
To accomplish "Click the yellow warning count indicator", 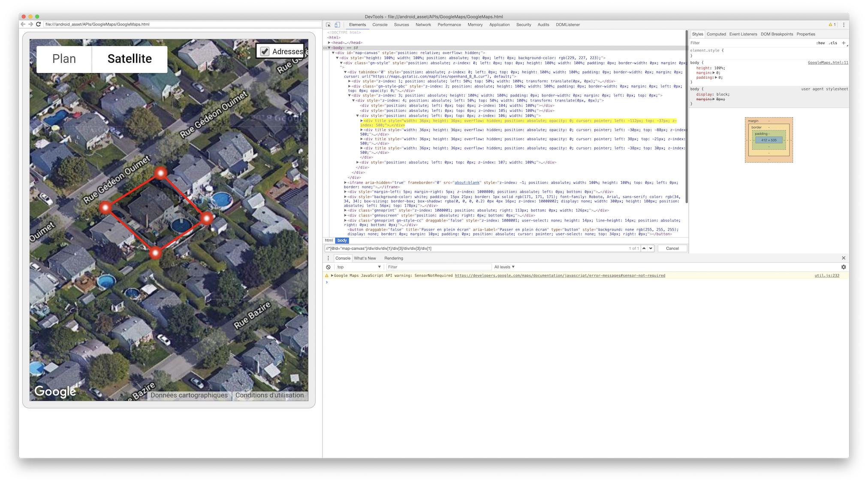I will [832, 25].
